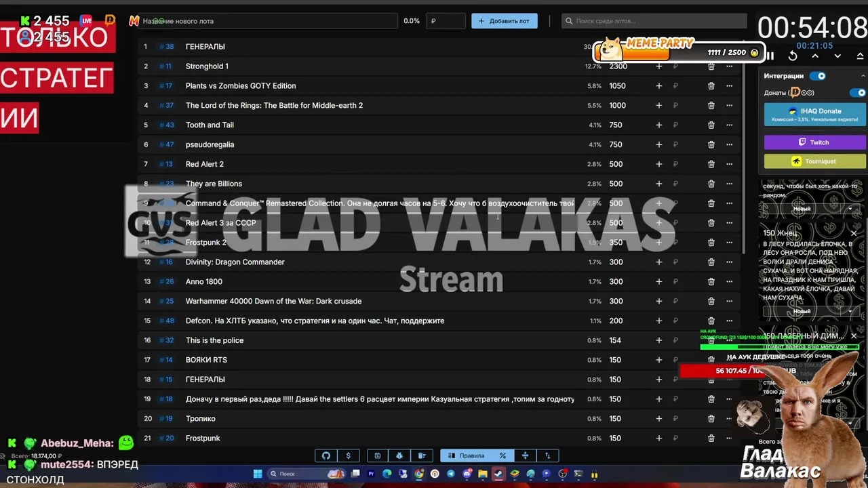Open GitHub link in bottom toolbar
868x488 pixels.
[x=326, y=455]
